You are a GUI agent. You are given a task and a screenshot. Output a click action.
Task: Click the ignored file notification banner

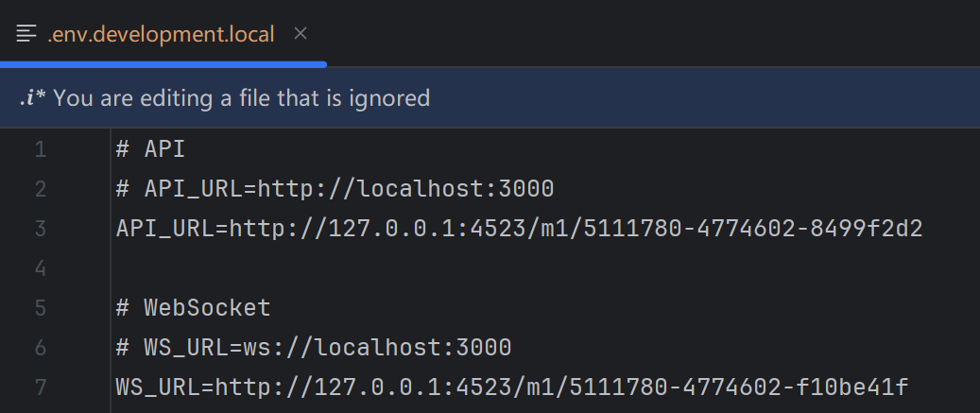[490, 98]
